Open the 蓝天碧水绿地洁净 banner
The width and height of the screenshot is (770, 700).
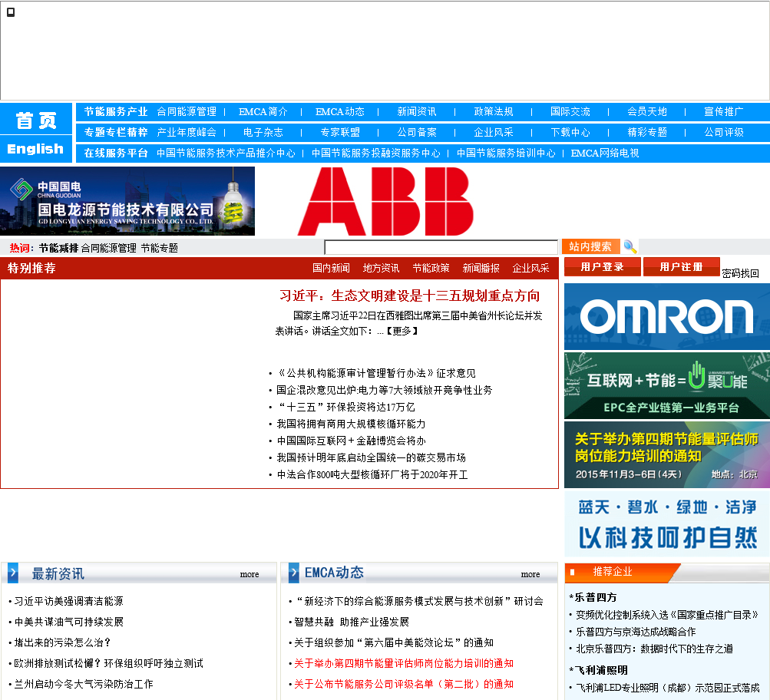coord(667,523)
